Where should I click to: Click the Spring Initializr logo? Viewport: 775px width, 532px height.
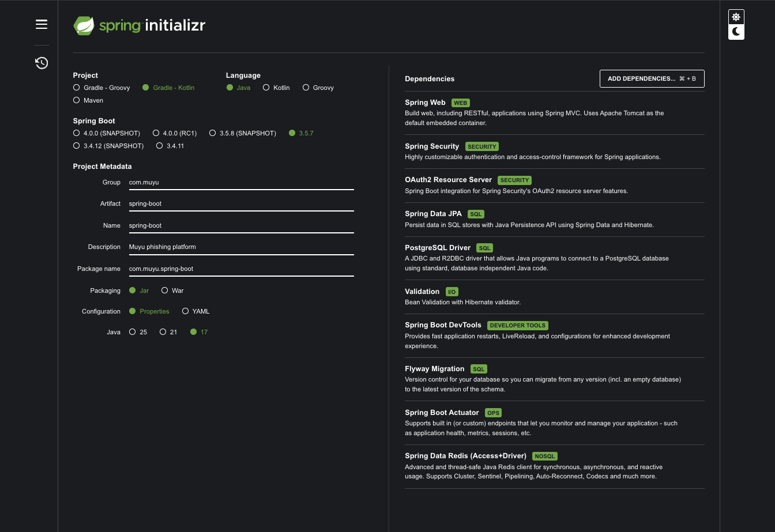pos(139,25)
